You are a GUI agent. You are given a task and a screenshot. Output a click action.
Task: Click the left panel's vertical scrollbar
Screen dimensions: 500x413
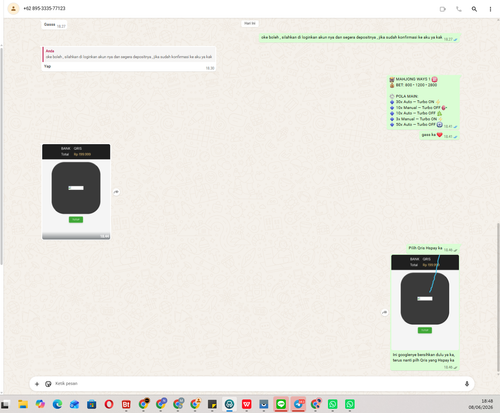click(x=1, y=157)
